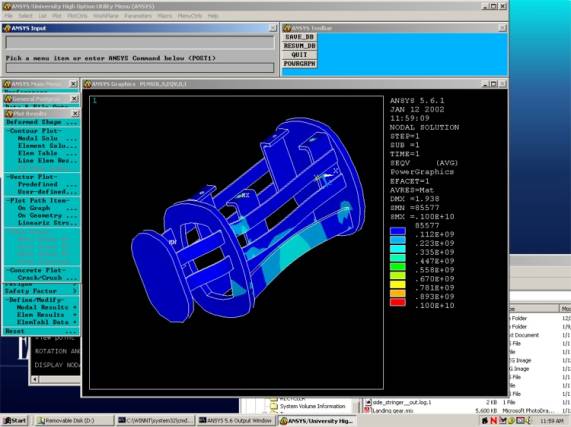The width and height of the screenshot is (571, 427).
Task: Switch to the C:\WINNT\system32\cmd taskbar item
Action: (154, 420)
